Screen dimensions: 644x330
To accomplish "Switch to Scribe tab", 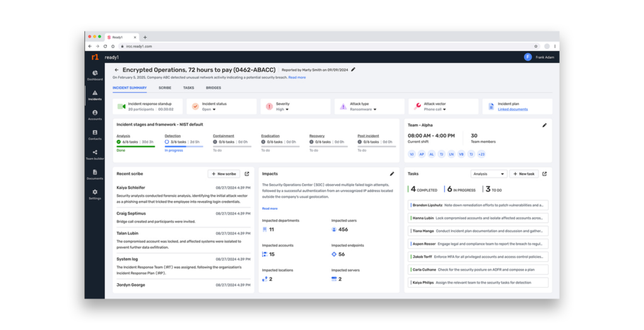I will 165,88.
